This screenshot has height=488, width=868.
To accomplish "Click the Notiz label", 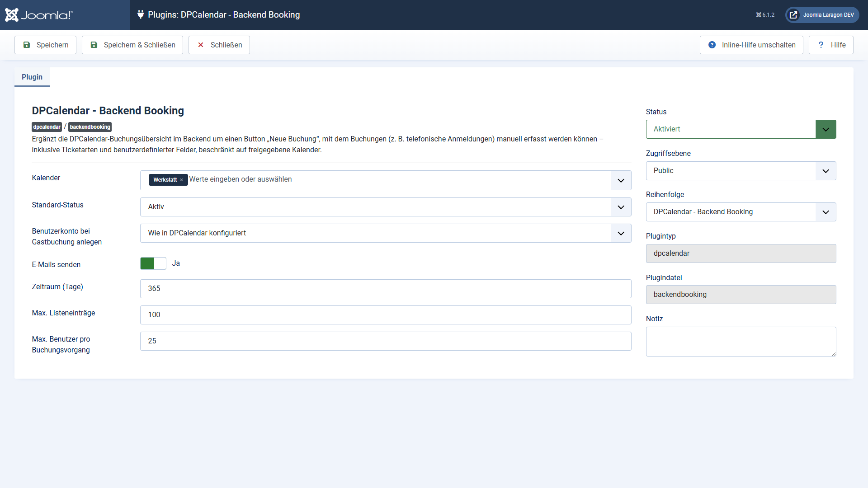I will pos(654,319).
